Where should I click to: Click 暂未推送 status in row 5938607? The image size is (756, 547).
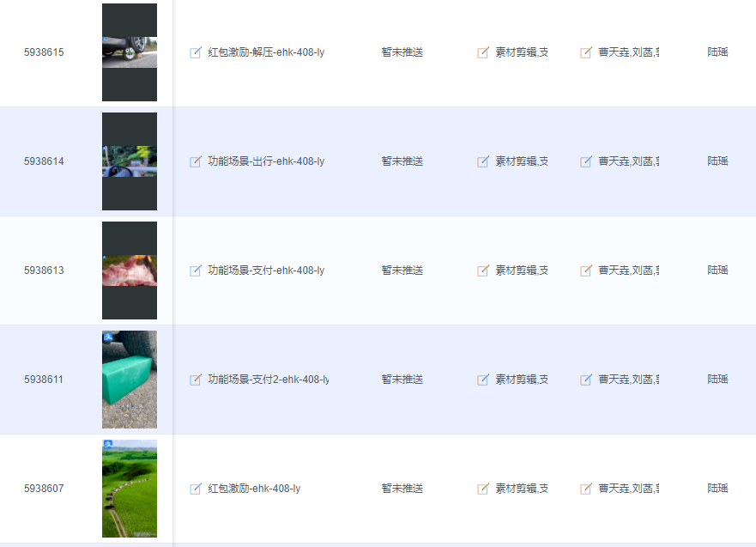[x=402, y=488]
